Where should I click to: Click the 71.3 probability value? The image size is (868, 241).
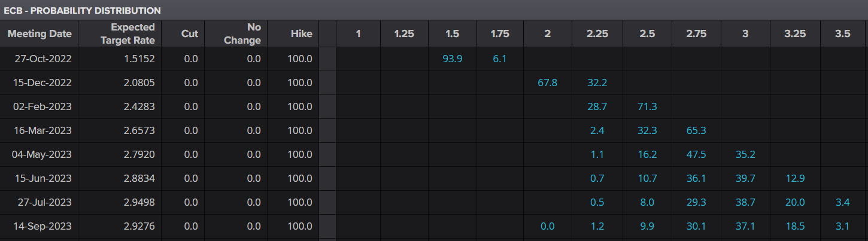coord(647,106)
